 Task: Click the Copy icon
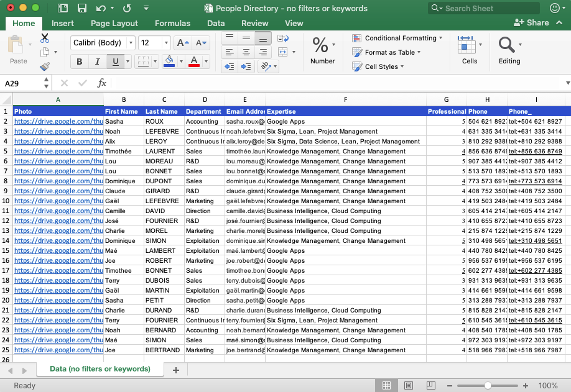(45, 52)
